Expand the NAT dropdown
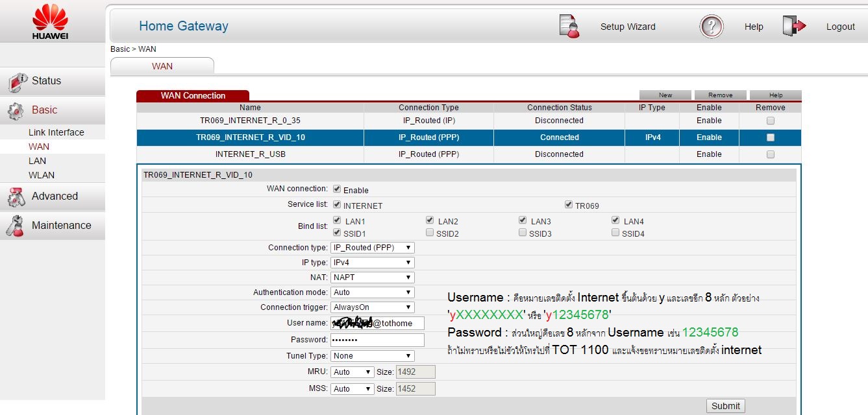 (x=372, y=278)
